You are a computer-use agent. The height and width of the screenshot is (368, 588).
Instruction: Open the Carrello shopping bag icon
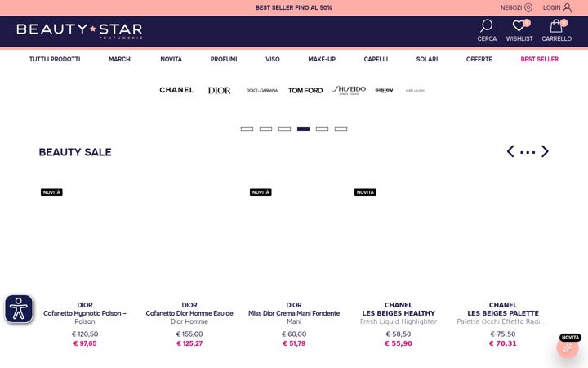click(556, 25)
